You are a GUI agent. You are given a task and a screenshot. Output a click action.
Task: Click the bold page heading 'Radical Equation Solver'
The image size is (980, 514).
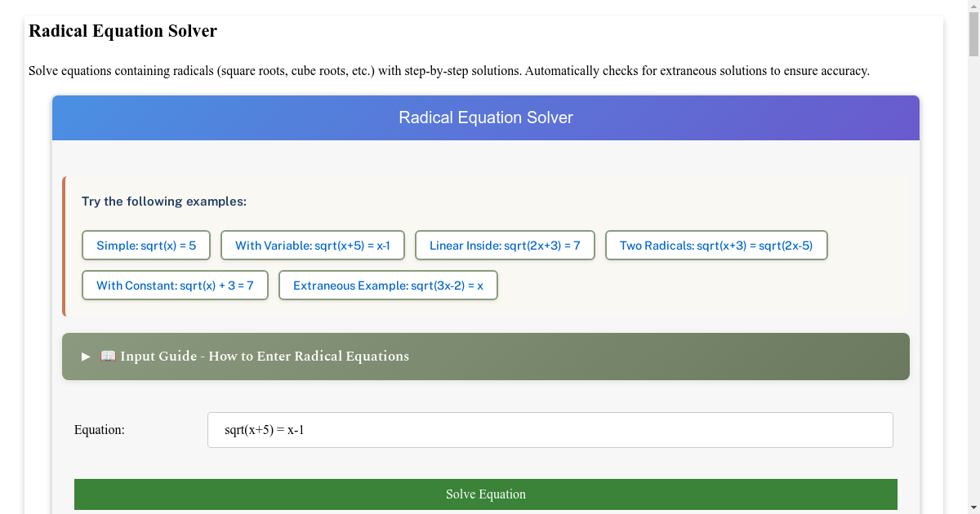[122, 31]
